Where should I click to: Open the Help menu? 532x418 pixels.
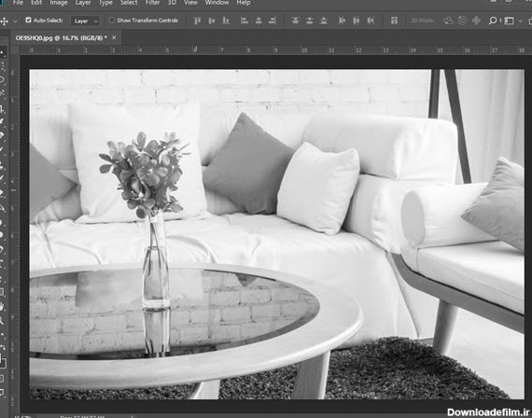pos(244,3)
